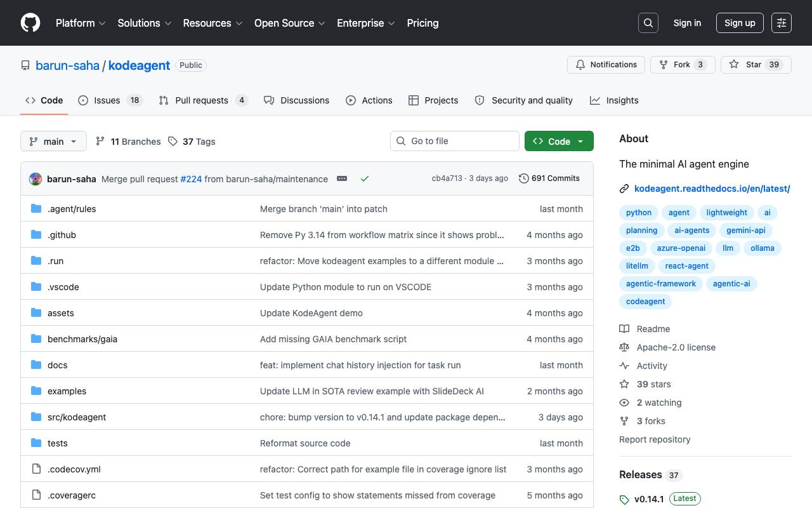Screen dimensions: 812x508
Task: Open the examples folder
Action: coord(67,391)
